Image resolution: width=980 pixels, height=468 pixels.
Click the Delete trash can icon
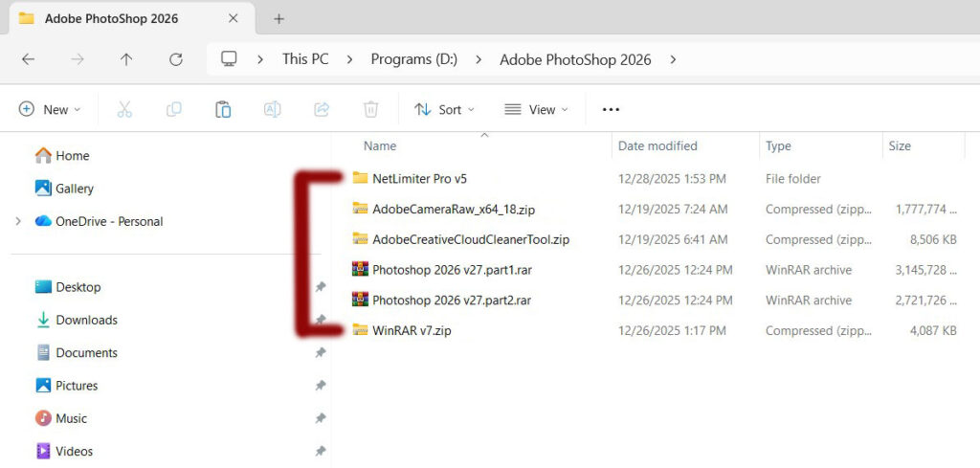tap(371, 110)
